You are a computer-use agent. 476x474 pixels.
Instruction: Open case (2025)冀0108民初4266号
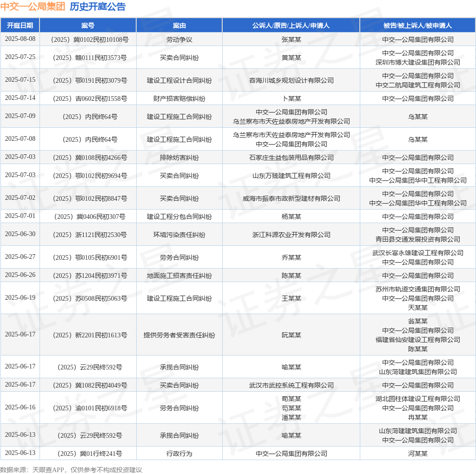click(x=88, y=158)
